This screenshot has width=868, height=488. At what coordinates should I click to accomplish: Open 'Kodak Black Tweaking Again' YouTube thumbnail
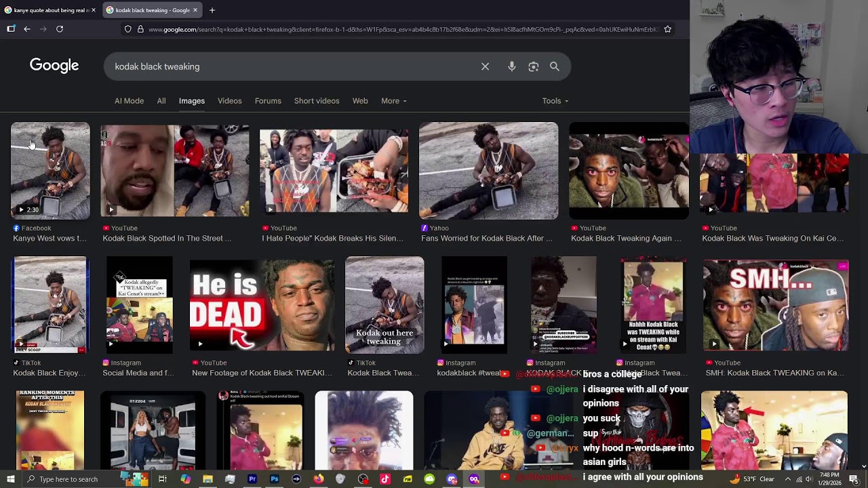click(629, 171)
